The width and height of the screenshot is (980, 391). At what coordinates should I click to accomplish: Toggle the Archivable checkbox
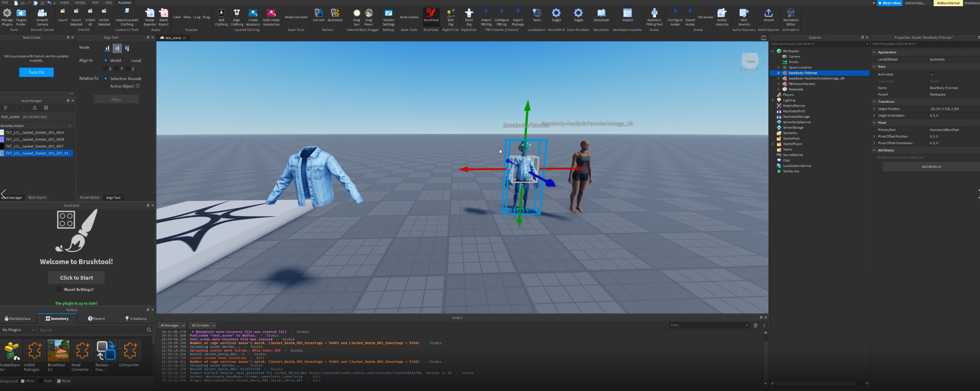tap(932, 75)
